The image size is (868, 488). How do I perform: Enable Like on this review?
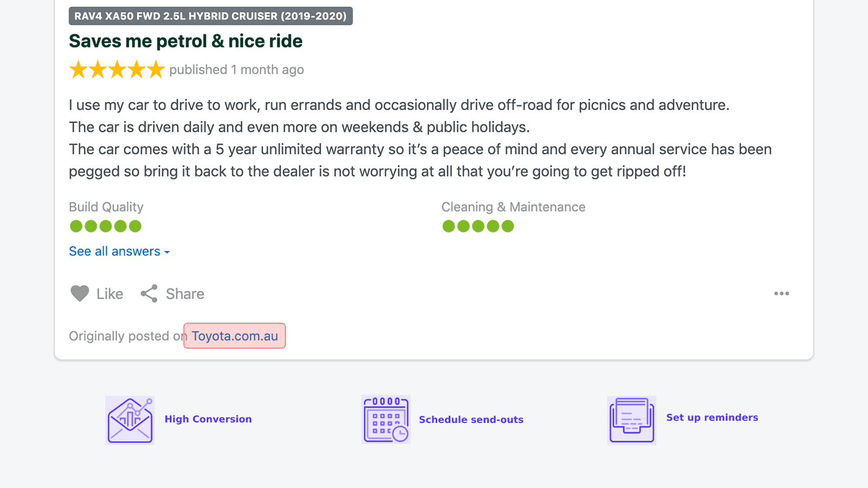click(108, 293)
